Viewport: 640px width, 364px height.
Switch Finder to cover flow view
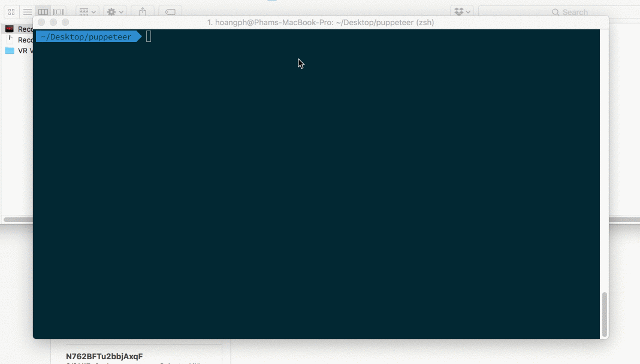(x=59, y=12)
